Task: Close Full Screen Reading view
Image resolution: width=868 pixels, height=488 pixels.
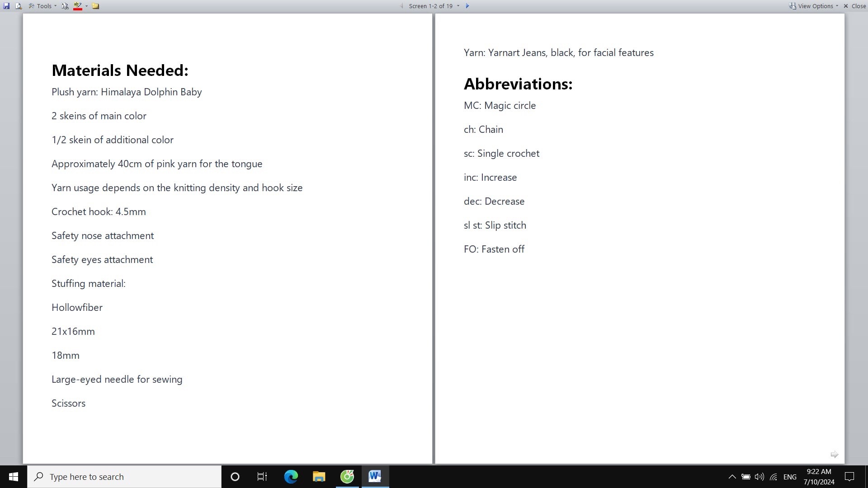Action: tap(854, 6)
